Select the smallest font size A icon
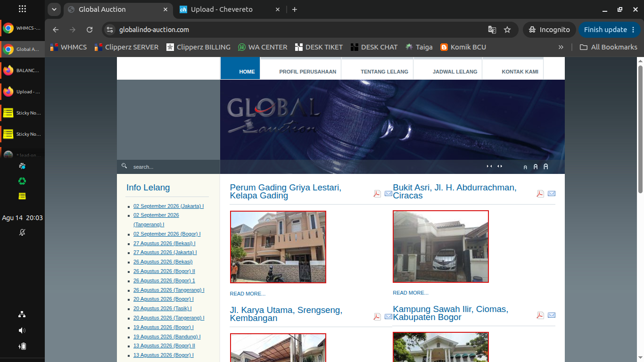Viewport: 644px width, 362px height. click(525, 167)
